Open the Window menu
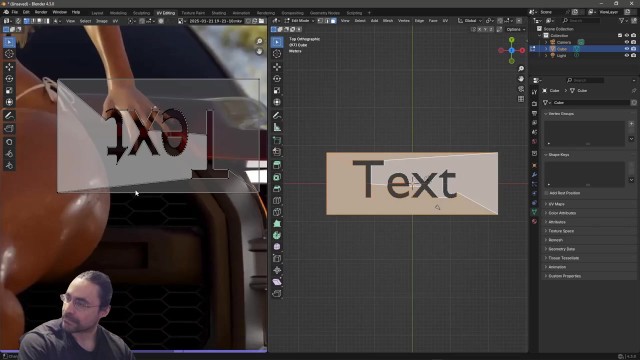 (60, 12)
